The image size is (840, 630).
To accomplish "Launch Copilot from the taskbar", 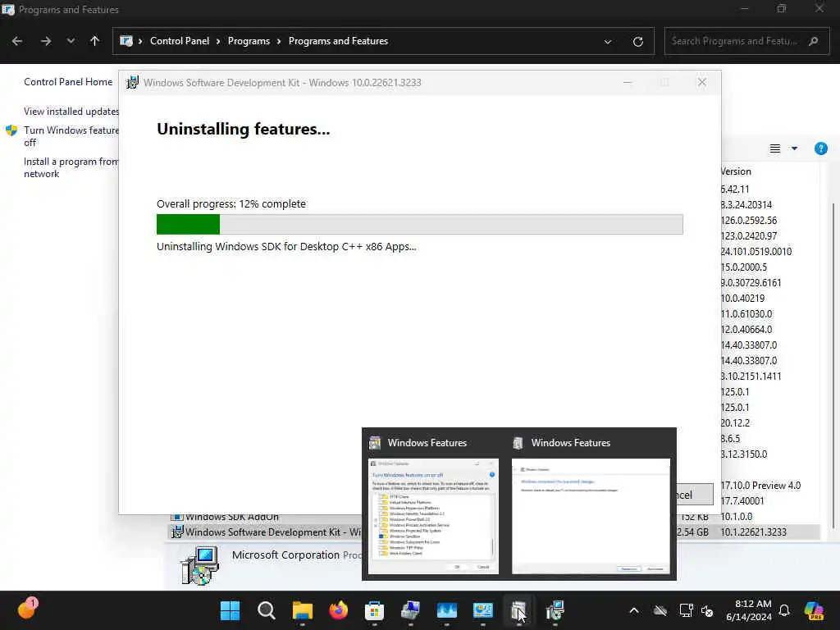I will pyautogui.click(x=814, y=610).
